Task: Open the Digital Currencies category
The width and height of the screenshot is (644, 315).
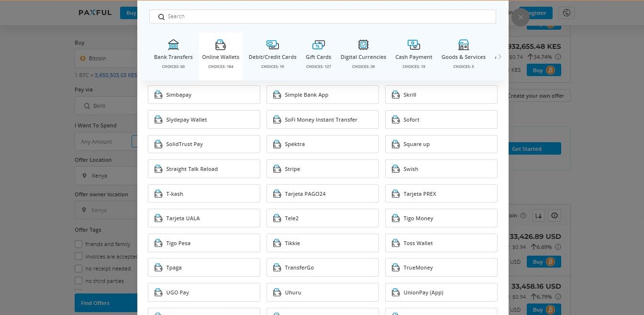Action: pyautogui.click(x=364, y=56)
